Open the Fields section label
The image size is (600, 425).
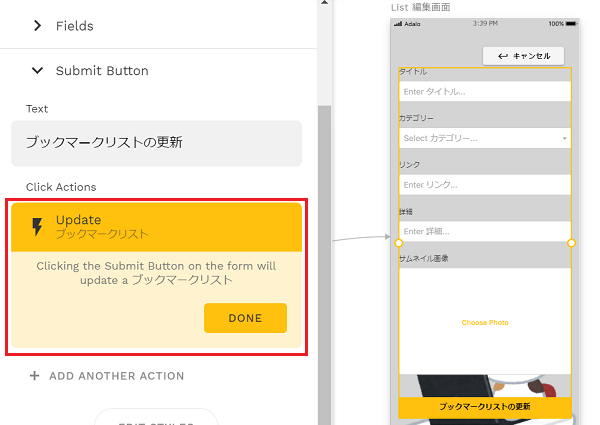(75, 26)
